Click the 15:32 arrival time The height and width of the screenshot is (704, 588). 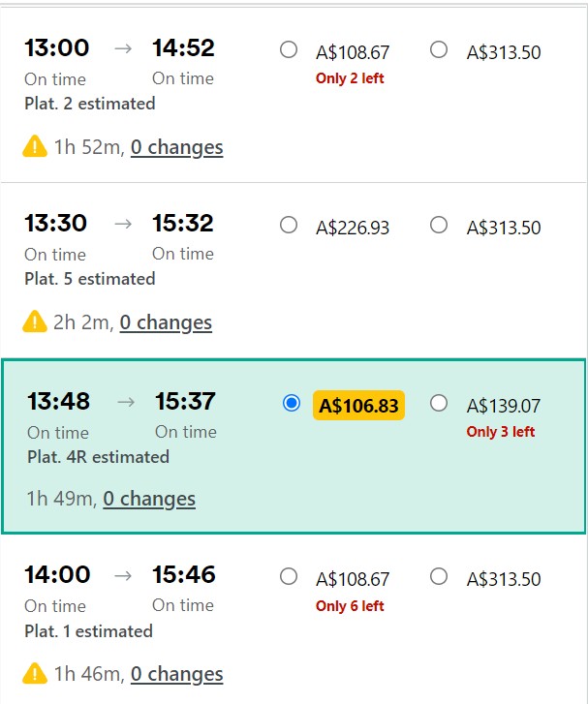pos(183,223)
